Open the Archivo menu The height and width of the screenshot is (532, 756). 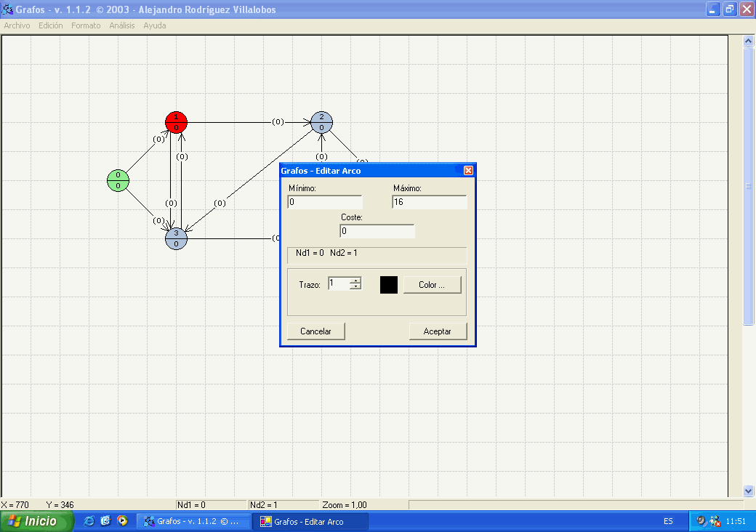(17, 25)
